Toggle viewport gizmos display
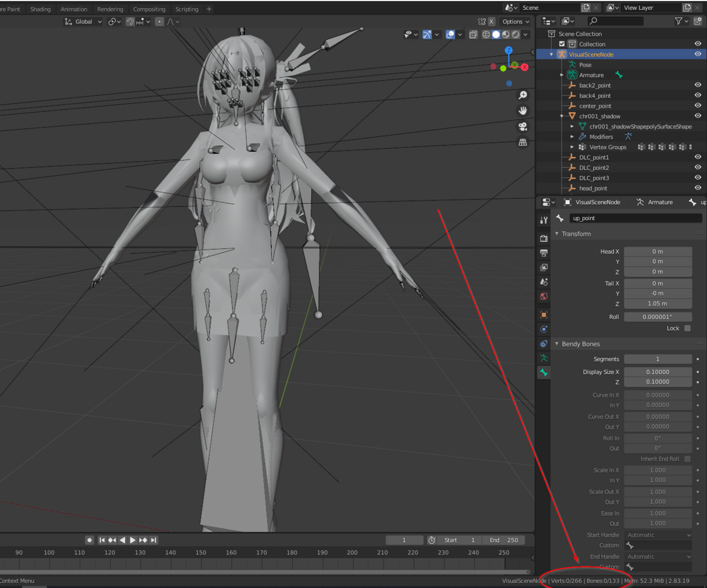 tap(427, 34)
